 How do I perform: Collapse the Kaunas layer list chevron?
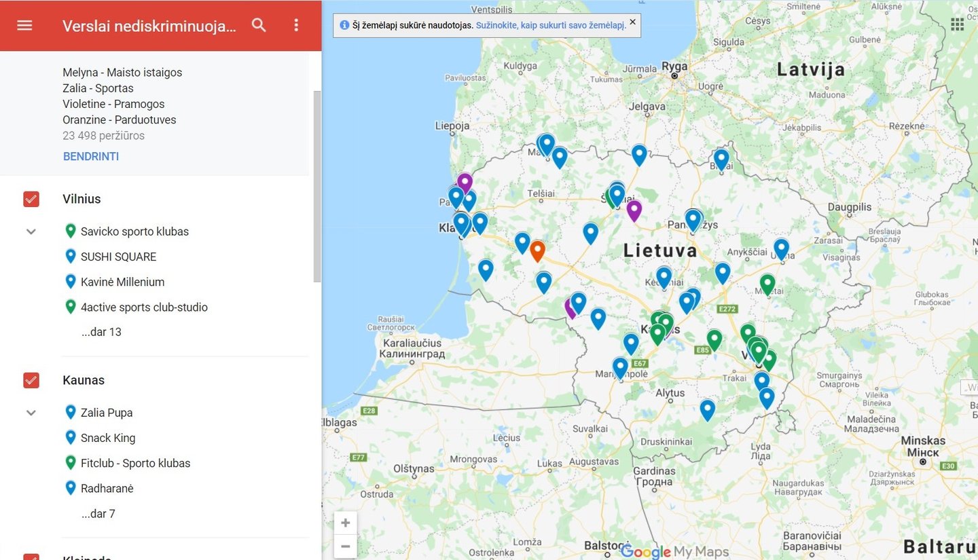31,413
